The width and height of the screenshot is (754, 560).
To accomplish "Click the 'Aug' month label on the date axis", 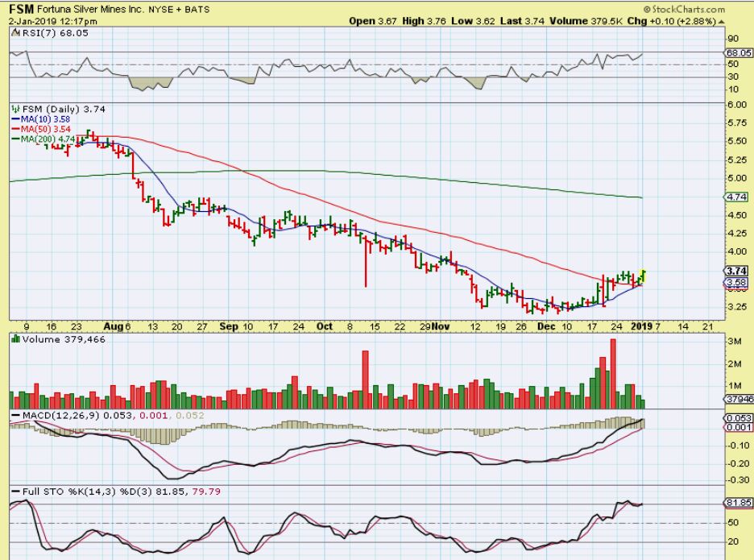I will coord(114,326).
